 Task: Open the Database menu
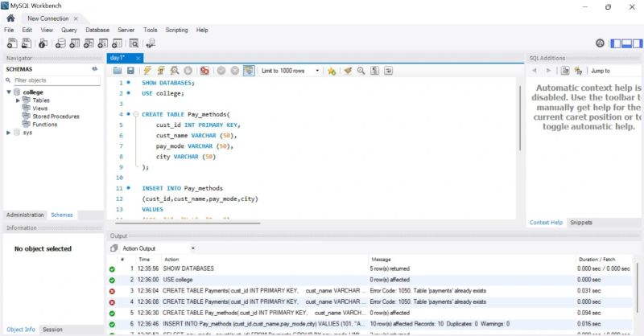point(97,30)
